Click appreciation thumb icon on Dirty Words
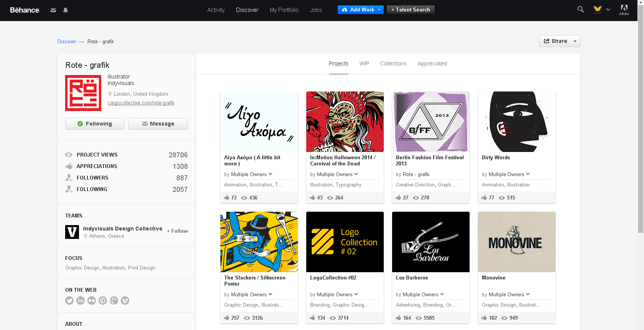Screen dimensions: 644x330 pos(484,198)
